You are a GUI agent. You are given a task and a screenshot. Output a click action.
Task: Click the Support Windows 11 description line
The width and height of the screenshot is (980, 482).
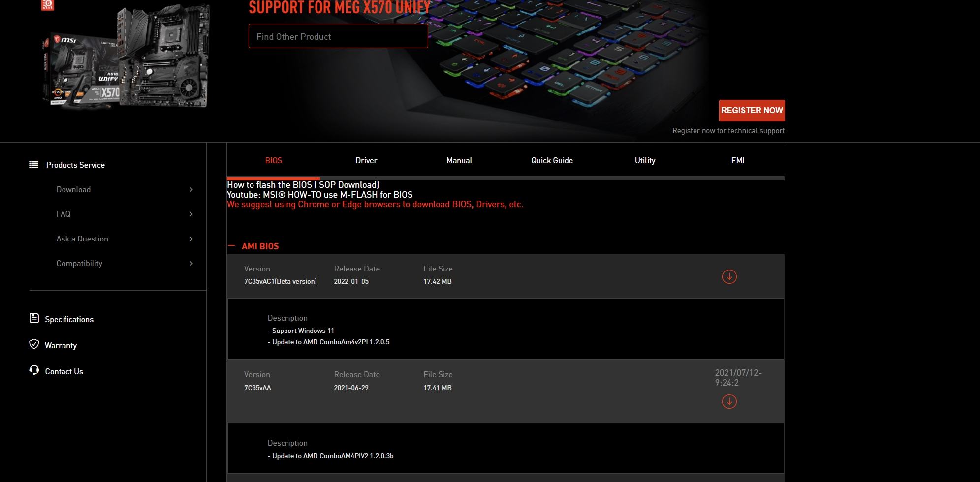pyautogui.click(x=301, y=331)
